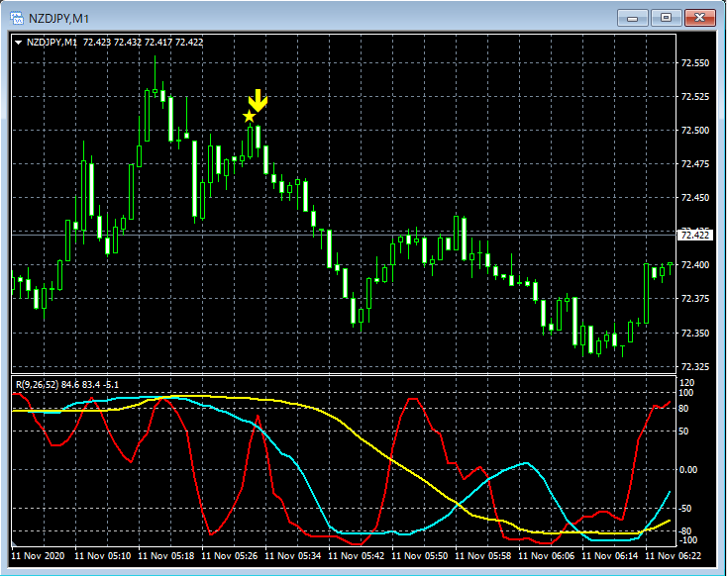Click the 0.00 level on indicator scale
This screenshot has width=728, height=576.
(688, 470)
